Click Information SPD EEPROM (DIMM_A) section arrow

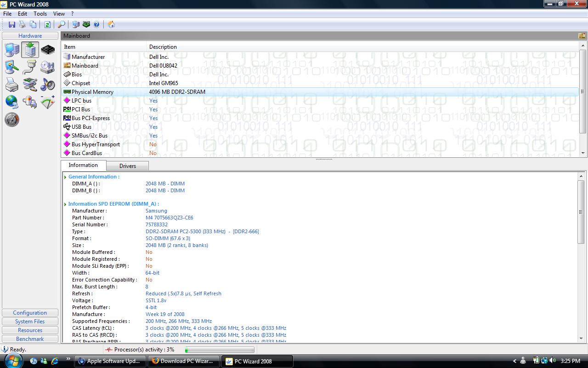point(65,204)
